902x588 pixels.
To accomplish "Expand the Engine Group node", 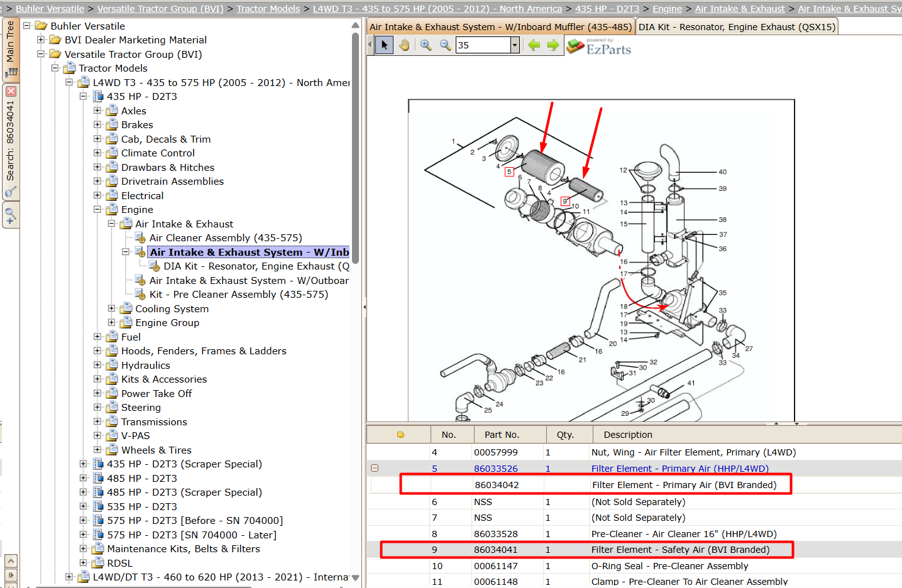I will point(111,322).
